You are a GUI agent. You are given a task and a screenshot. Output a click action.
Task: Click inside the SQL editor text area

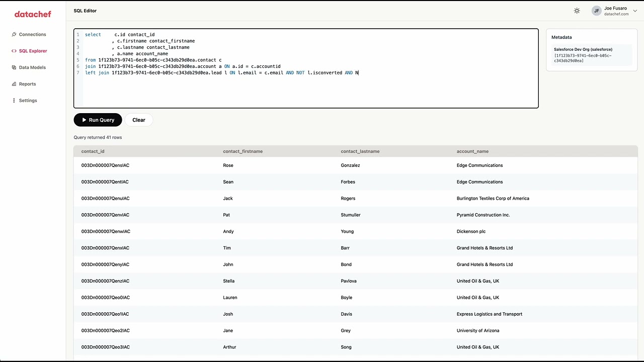pyautogui.click(x=306, y=68)
